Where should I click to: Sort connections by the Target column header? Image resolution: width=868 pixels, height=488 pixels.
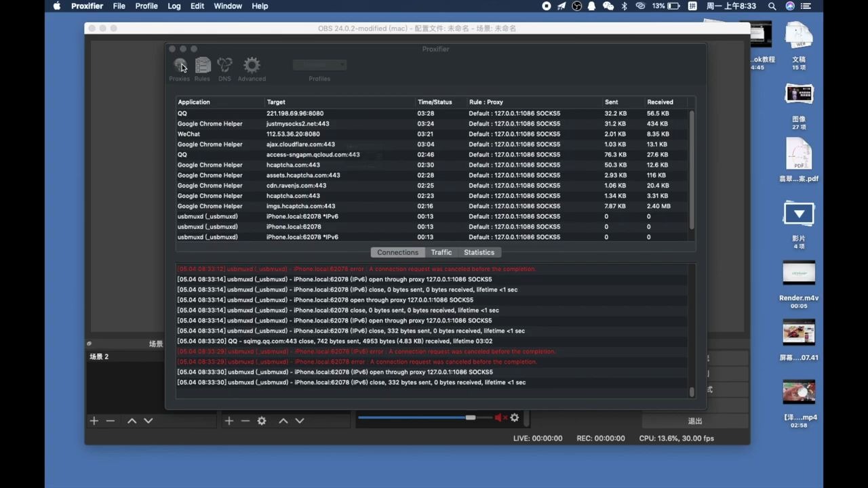point(340,102)
